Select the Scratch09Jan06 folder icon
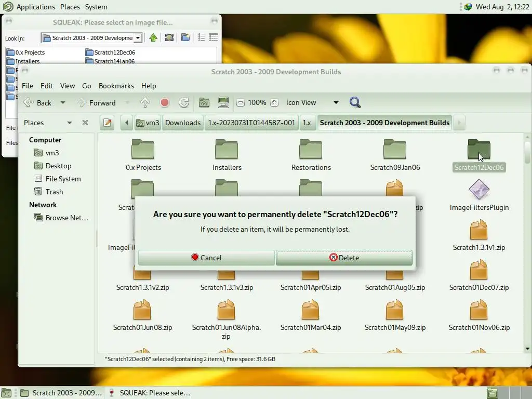Image resolution: width=532 pixels, height=399 pixels. 395,149
